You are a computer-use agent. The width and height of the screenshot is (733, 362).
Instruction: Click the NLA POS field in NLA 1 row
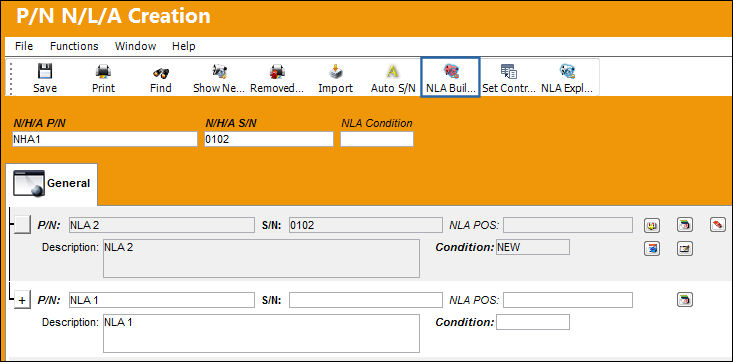[x=568, y=300]
